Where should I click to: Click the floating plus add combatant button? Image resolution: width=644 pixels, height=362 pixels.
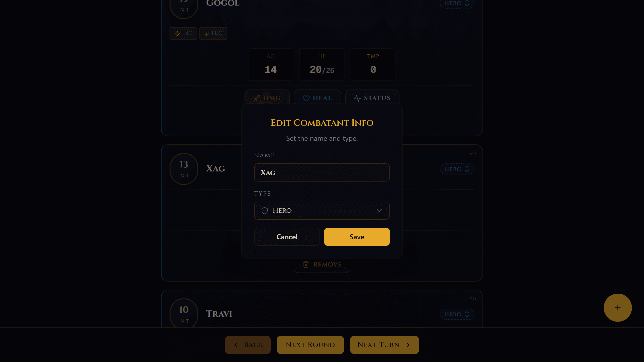click(x=618, y=308)
